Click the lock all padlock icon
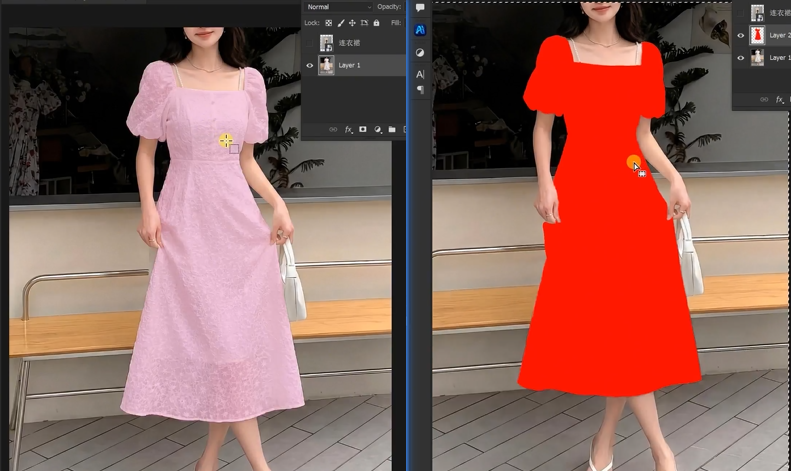The width and height of the screenshot is (791, 471). (375, 22)
